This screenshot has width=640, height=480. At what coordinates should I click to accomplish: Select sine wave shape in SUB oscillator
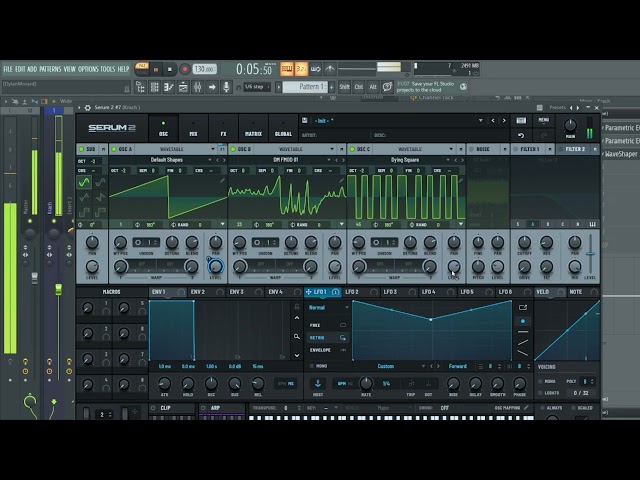(x=84, y=182)
